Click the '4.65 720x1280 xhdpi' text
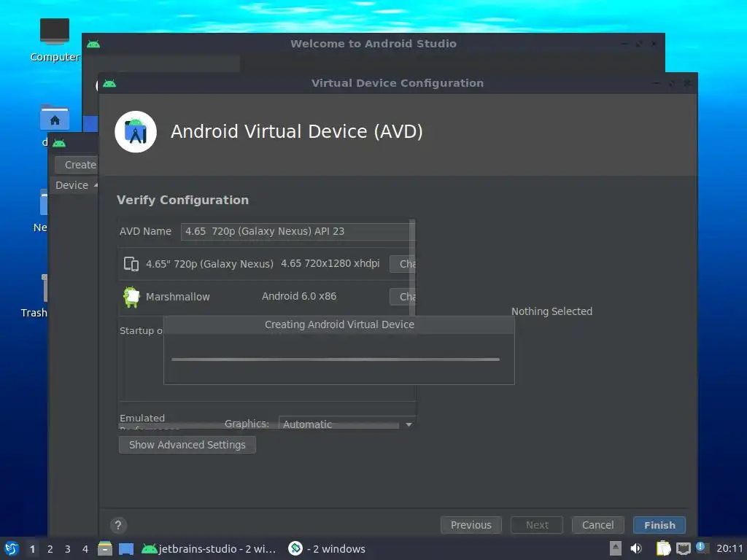This screenshot has height=560, width=747. point(330,263)
